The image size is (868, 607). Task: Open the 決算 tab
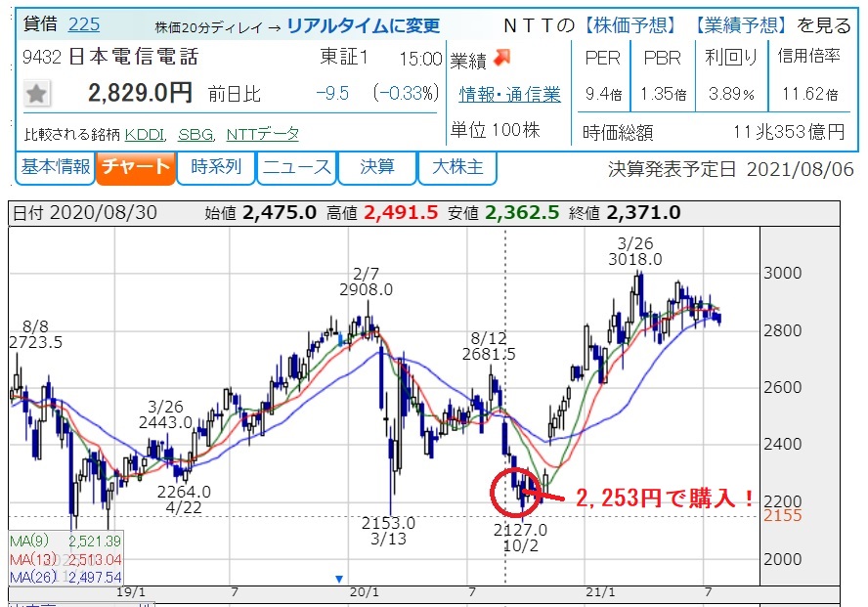pyautogui.click(x=376, y=166)
